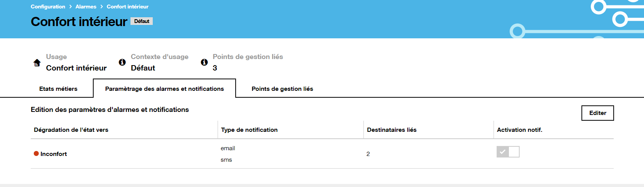Click breadcrumb chevron after Configuration

pos(71,7)
